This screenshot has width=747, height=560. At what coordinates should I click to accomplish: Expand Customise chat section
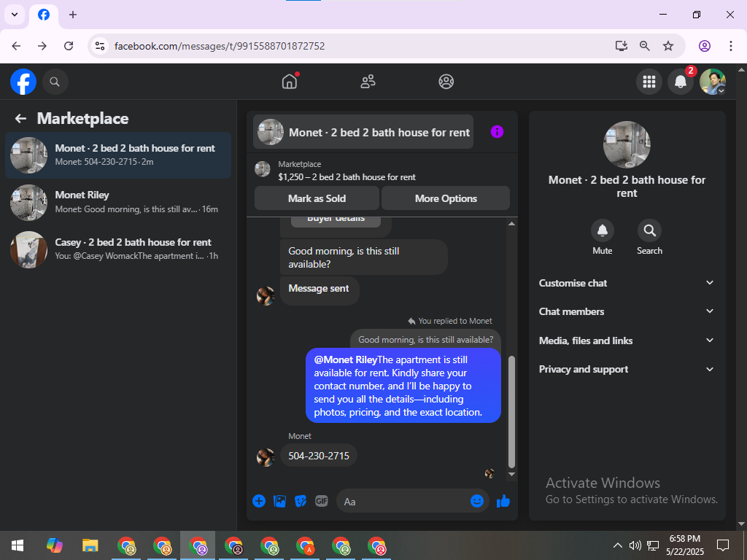(x=627, y=283)
